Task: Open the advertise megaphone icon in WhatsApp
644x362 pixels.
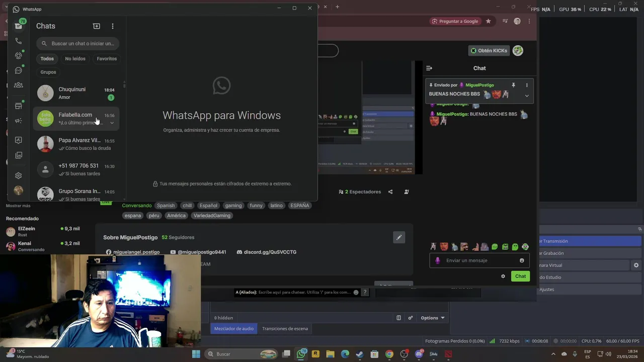Action: click(19, 121)
